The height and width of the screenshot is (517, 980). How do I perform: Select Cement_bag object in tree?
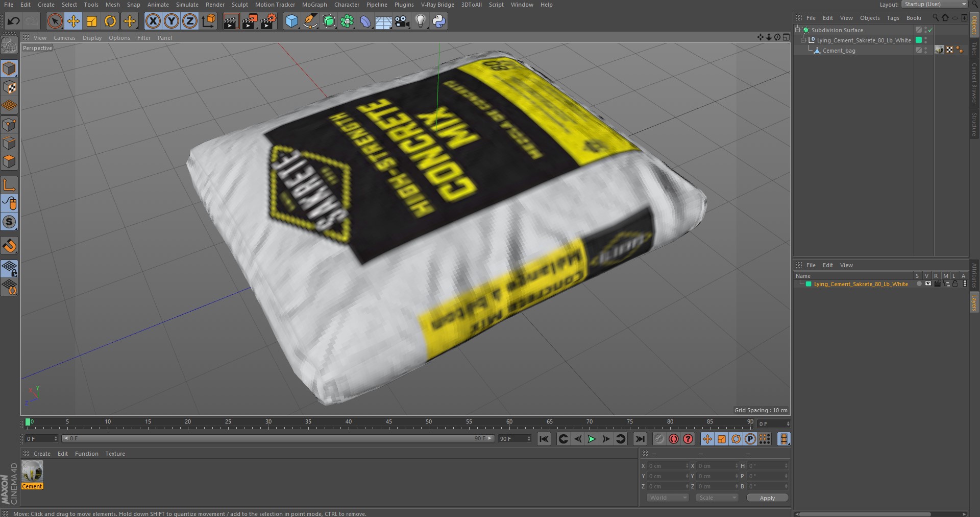(839, 51)
